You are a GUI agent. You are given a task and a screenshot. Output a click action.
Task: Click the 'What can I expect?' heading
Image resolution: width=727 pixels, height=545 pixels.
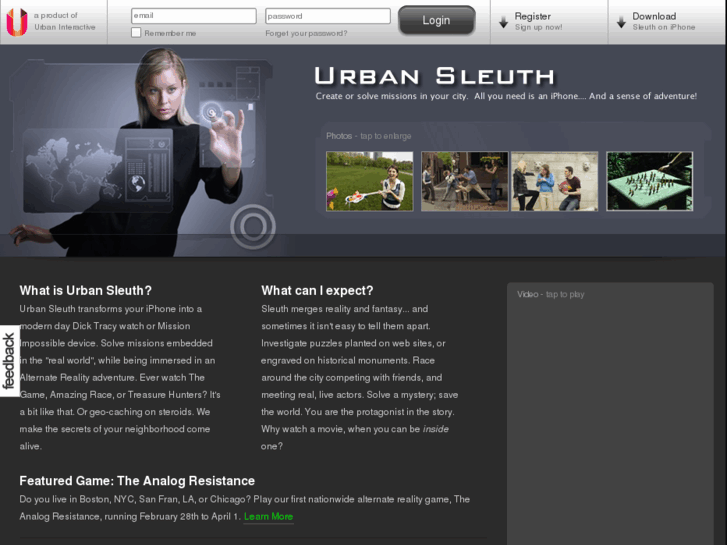click(317, 290)
